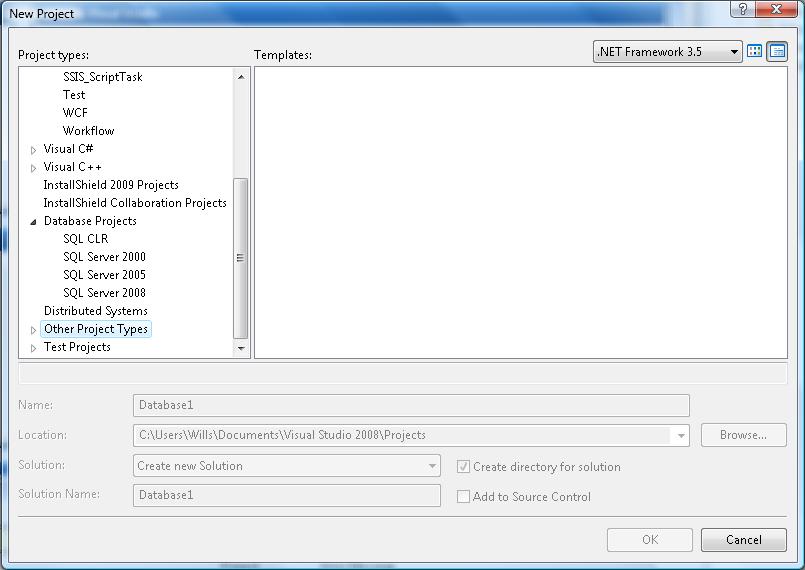Open the help question mark button
Viewport: 805px width, 570px height.
click(743, 9)
